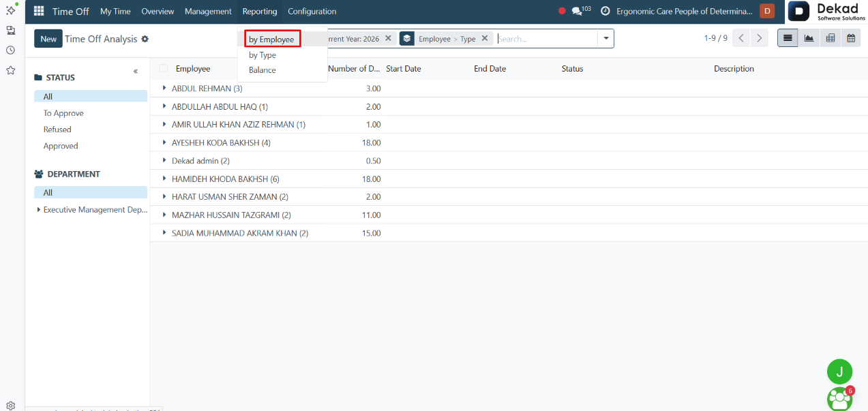The height and width of the screenshot is (411, 868).
Task: Open the Reporting menu
Action: click(x=260, y=11)
